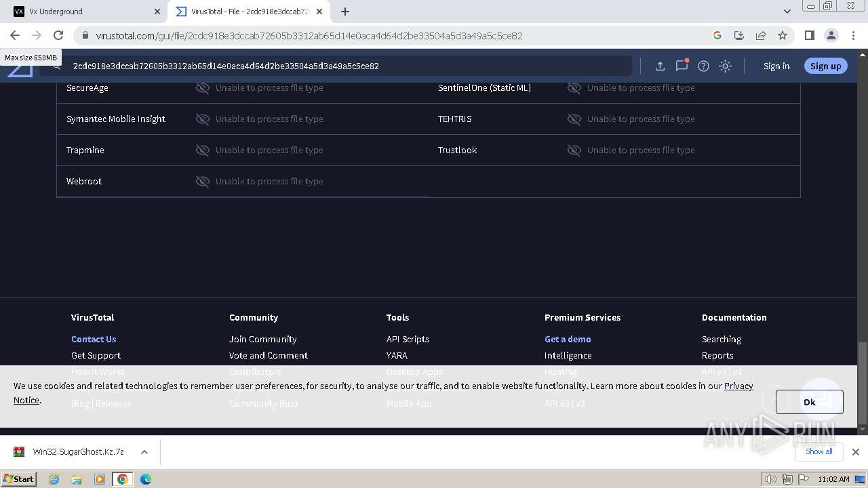Expand the download item options chevron
Screen dimensions: 868x488
pos(144,452)
